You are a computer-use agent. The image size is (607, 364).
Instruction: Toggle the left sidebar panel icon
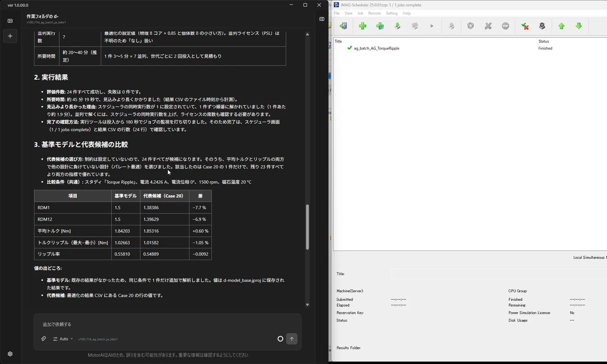[10, 21]
